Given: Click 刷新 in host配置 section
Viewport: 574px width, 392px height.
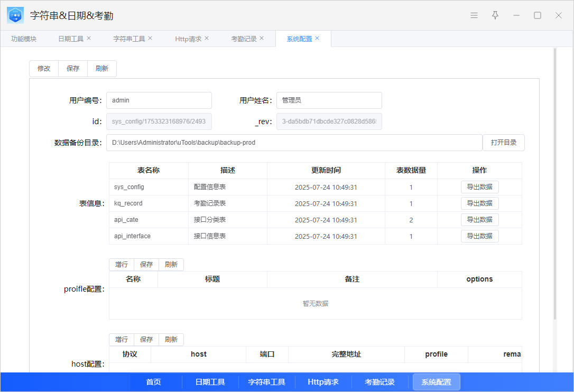Looking at the screenshot, I should click(x=171, y=340).
